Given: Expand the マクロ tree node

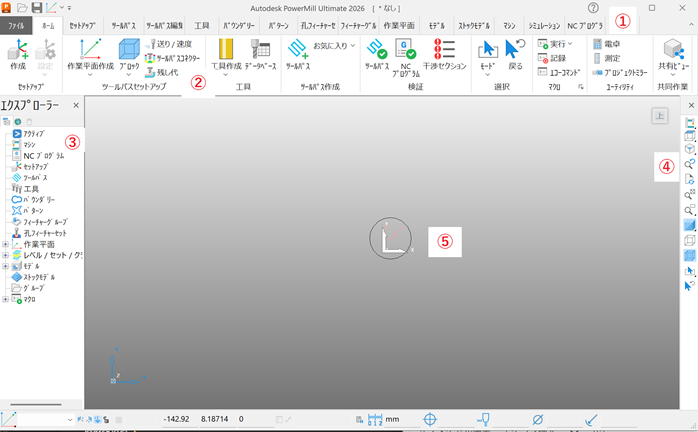Looking at the screenshot, I should 5,299.
